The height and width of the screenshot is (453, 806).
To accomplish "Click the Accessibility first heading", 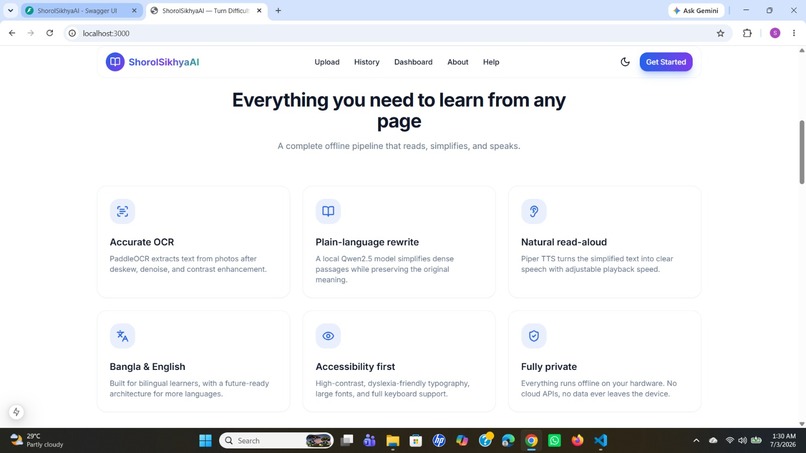I will (x=355, y=367).
